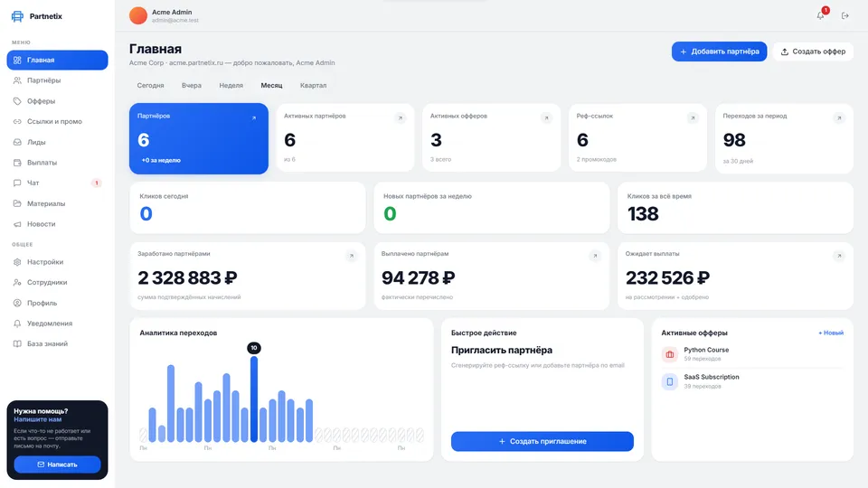Screen dimensions: 868x488
Task: Click the Уведомления bell icon in sidebar
Action: [17, 324]
